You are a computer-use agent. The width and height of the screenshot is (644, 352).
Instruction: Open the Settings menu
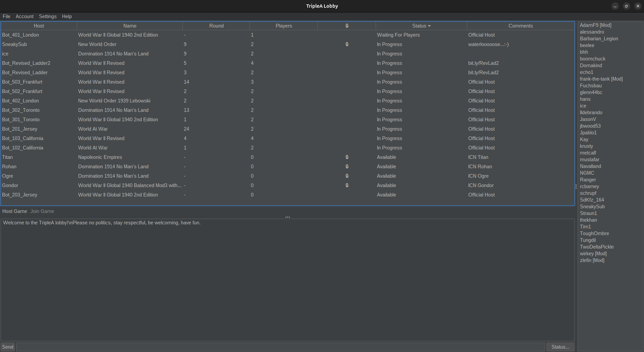pyautogui.click(x=48, y=16)
